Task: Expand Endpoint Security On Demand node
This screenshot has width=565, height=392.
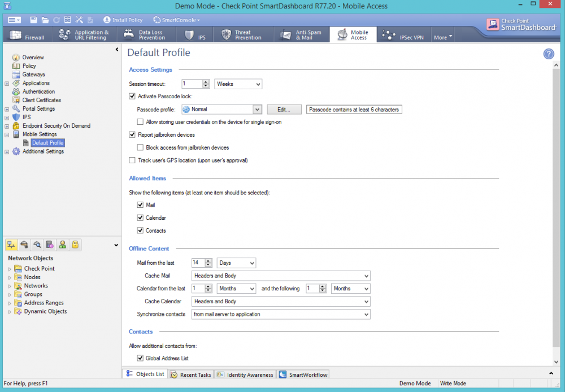Action: point(7,126)
